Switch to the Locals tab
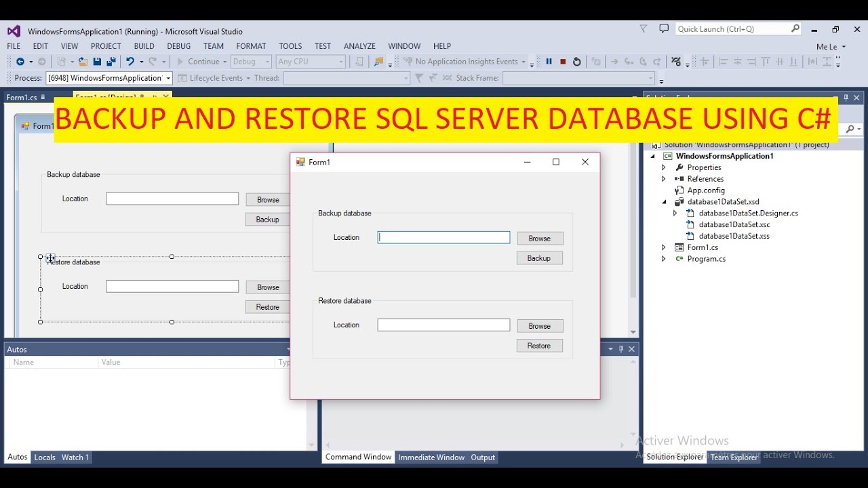This screenshot has width=868, height=488. tap(45, 457)
